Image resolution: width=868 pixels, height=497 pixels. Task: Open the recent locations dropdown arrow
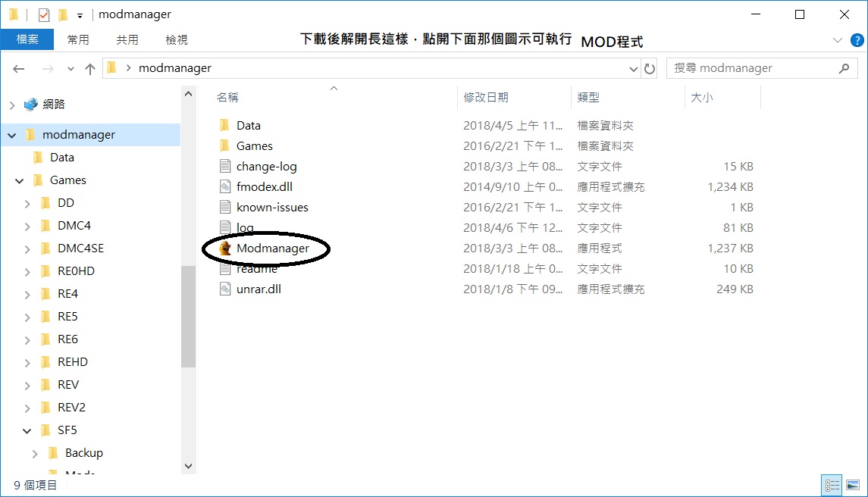click(71, 69)
